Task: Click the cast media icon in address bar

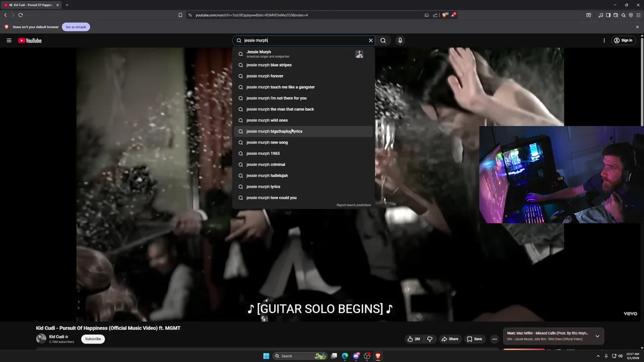Action: pos(427,15)
